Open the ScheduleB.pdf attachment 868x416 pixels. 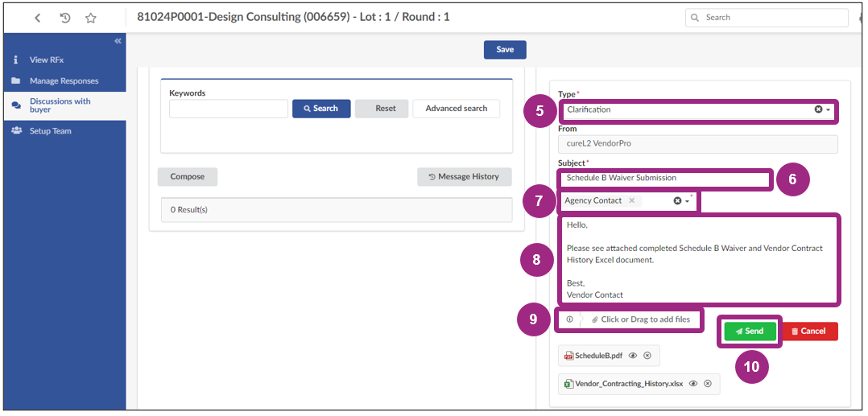click(x=599, y=356)
